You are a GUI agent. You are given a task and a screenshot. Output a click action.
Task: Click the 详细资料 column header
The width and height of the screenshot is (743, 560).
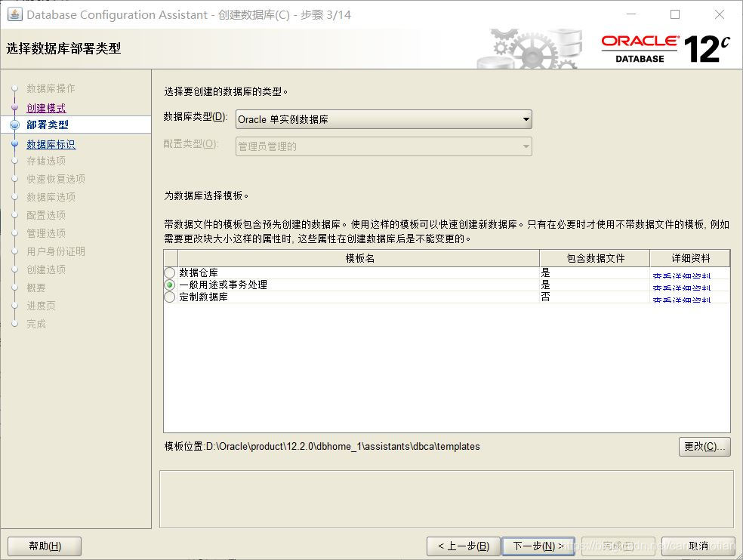coord(690,258)
